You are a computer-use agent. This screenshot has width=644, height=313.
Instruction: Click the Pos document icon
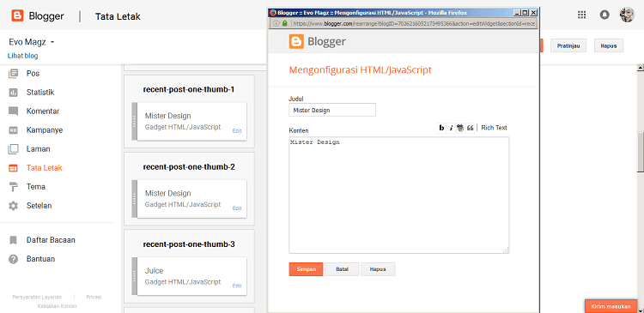(x=14, y=74)
